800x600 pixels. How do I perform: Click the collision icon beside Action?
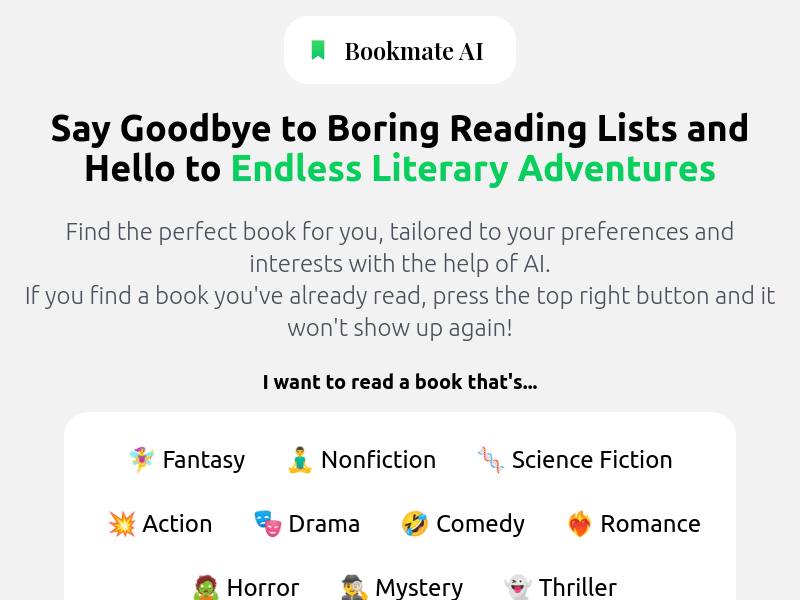122,523
